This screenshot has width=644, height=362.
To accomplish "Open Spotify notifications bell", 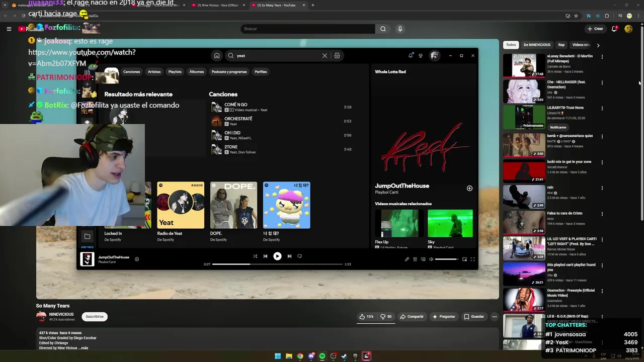I will click(411, 55).
